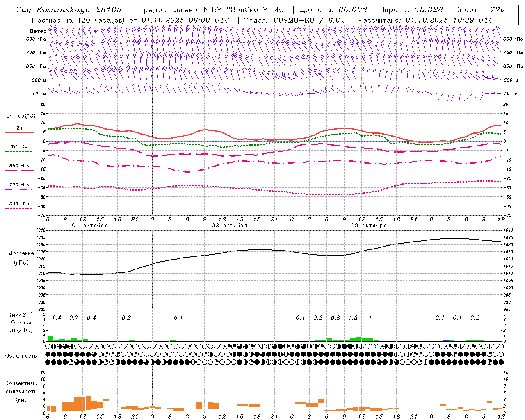Select the Тем-ра(°C) panel label

[19, 116]
